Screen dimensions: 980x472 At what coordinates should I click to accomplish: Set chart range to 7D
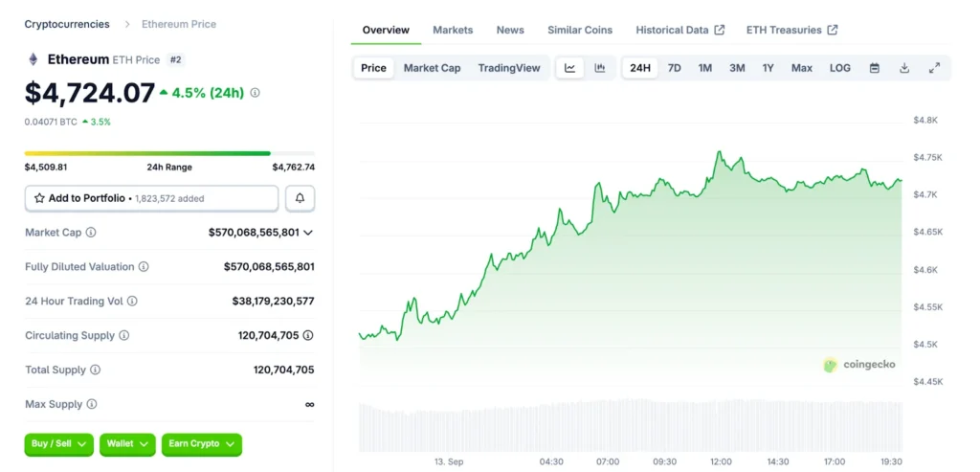[675, 68]
